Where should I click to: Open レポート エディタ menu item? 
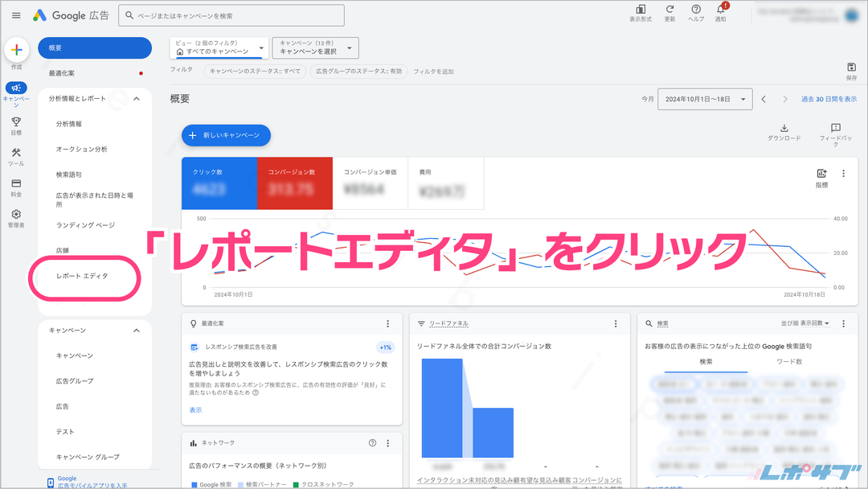coord(82,276)
